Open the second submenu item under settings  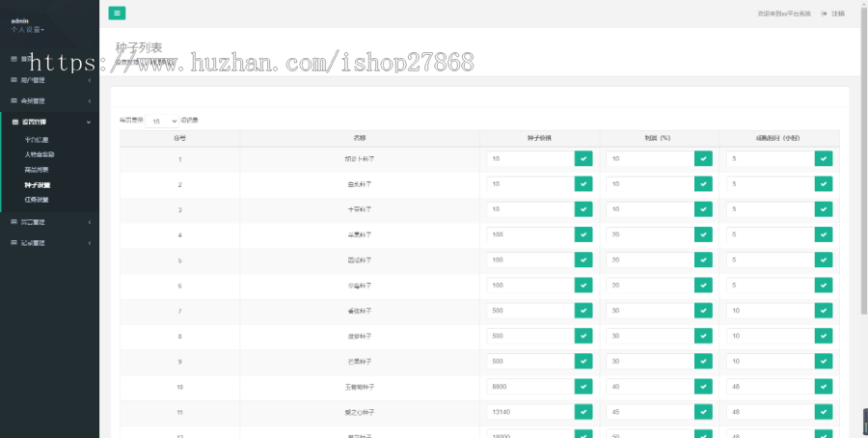(x=40, y=154)
